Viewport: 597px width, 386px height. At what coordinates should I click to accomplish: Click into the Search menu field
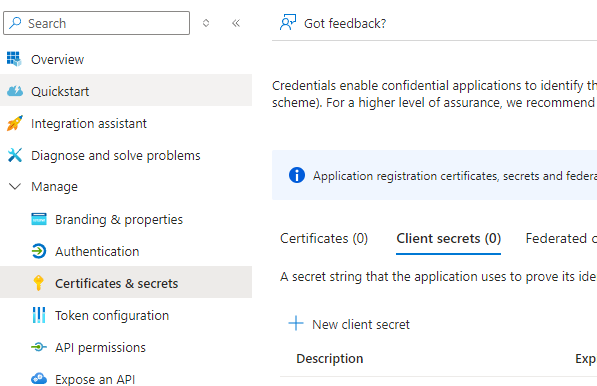97,23
